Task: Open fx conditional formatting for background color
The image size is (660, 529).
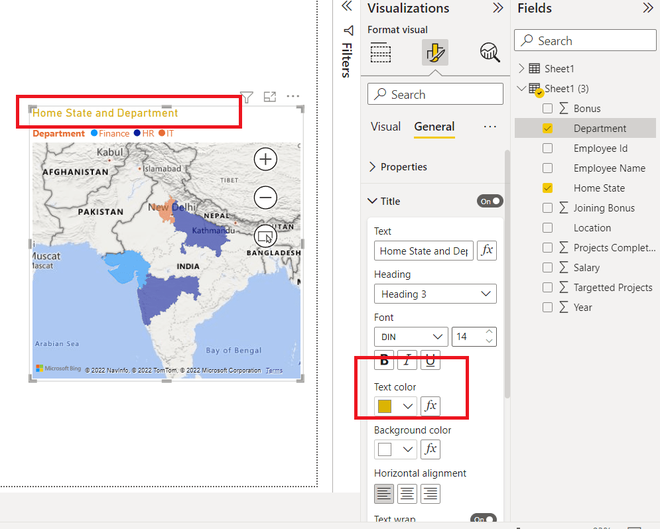Action: (x=430, y=449)
